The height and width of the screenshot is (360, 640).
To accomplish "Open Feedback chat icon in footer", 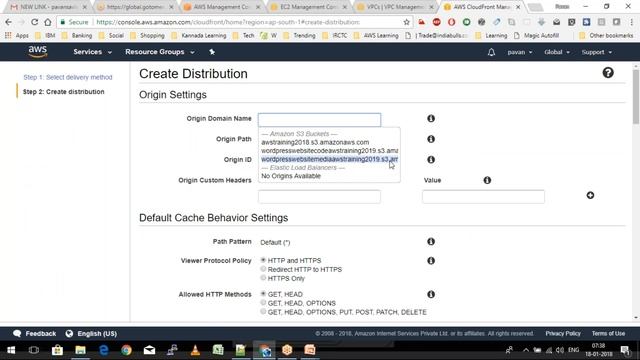I will 17,333.
